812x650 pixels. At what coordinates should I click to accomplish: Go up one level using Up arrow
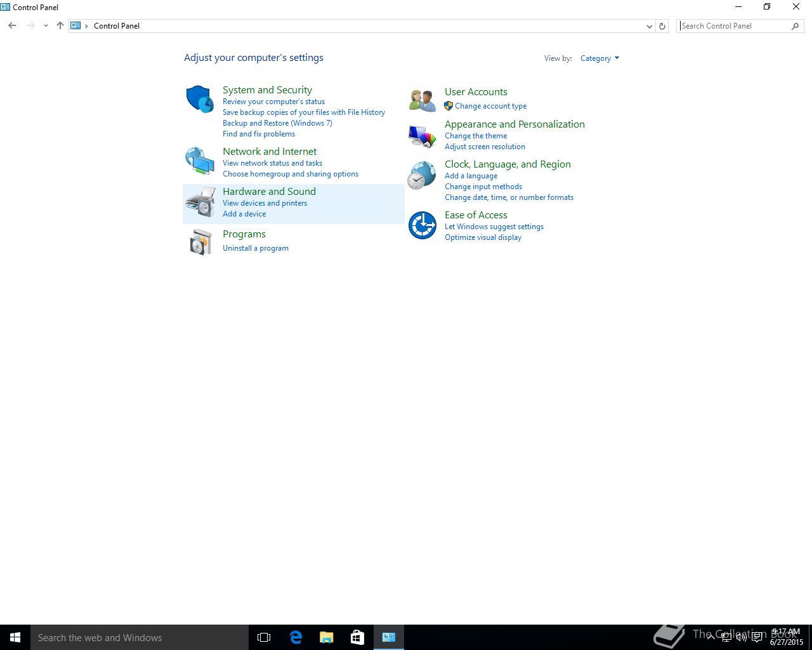(x=60, y=25)
